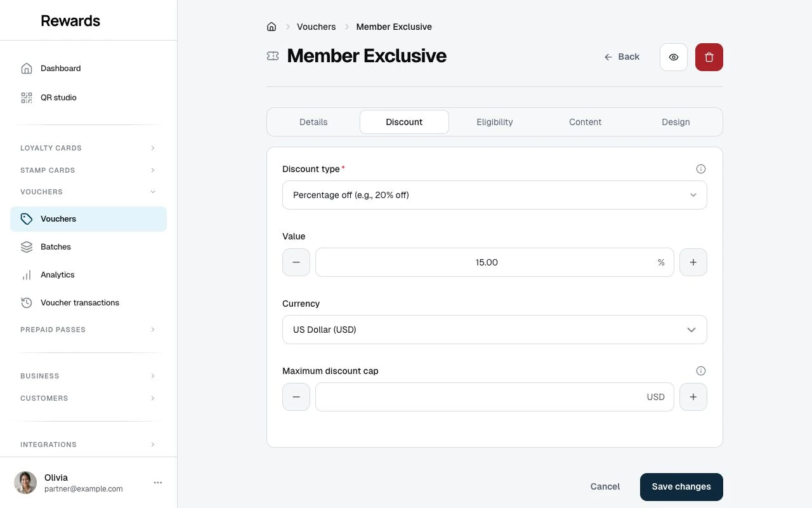Delete voucher with red trash button
Viewport: 812px width, 508px height.
pos(709,57)
